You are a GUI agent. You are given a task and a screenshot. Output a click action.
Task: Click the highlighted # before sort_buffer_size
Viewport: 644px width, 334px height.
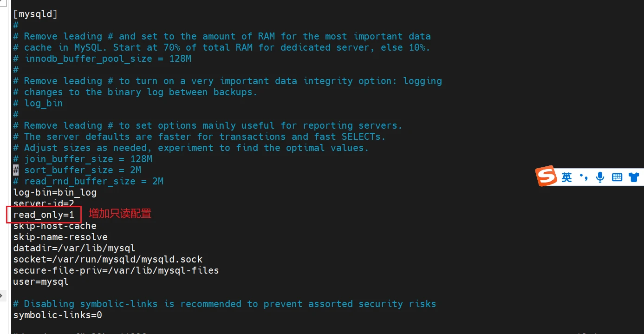click(x=16, y=170)
